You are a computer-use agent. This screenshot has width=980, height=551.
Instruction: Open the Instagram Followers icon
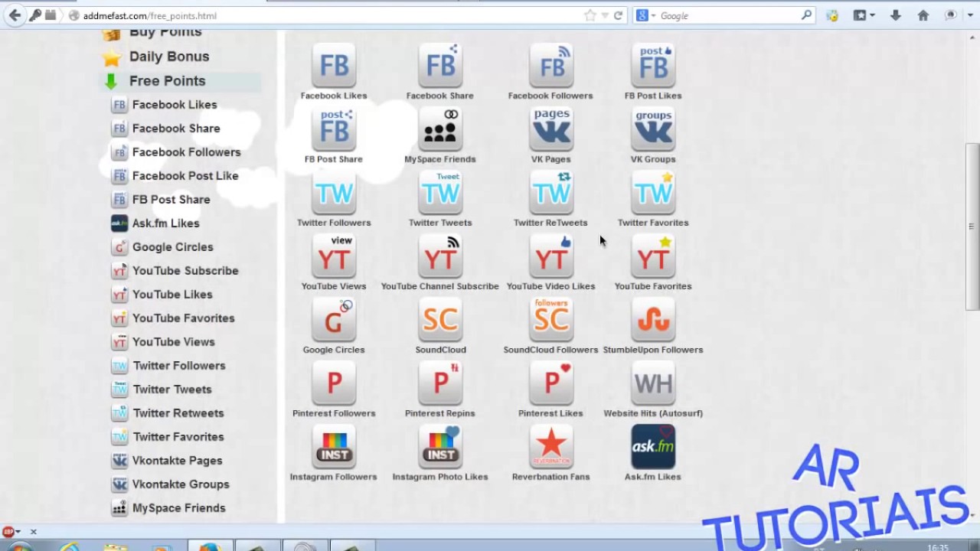pyautogui.click(x=334, y=447)
